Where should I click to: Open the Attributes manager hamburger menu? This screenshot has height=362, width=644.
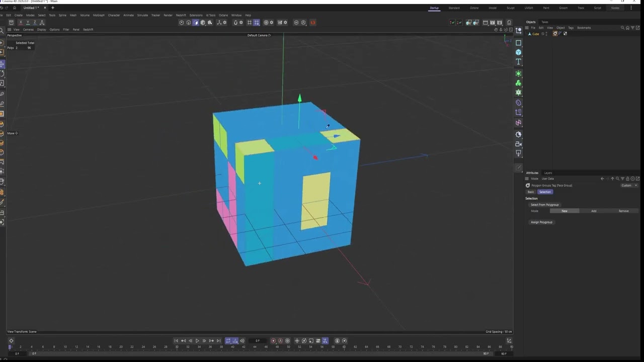[x=527, y=178]
